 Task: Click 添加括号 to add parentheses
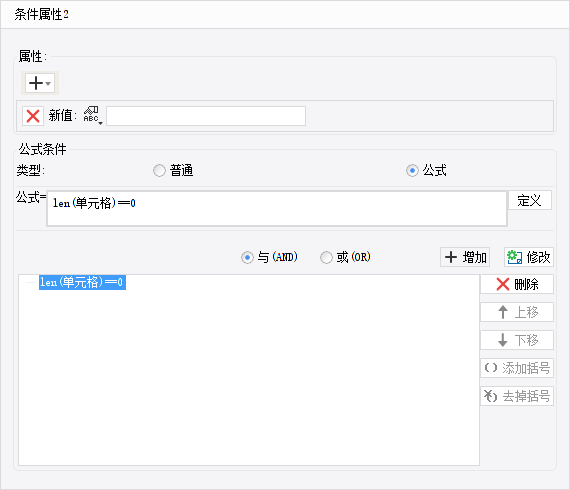click(x=517, y=368)
